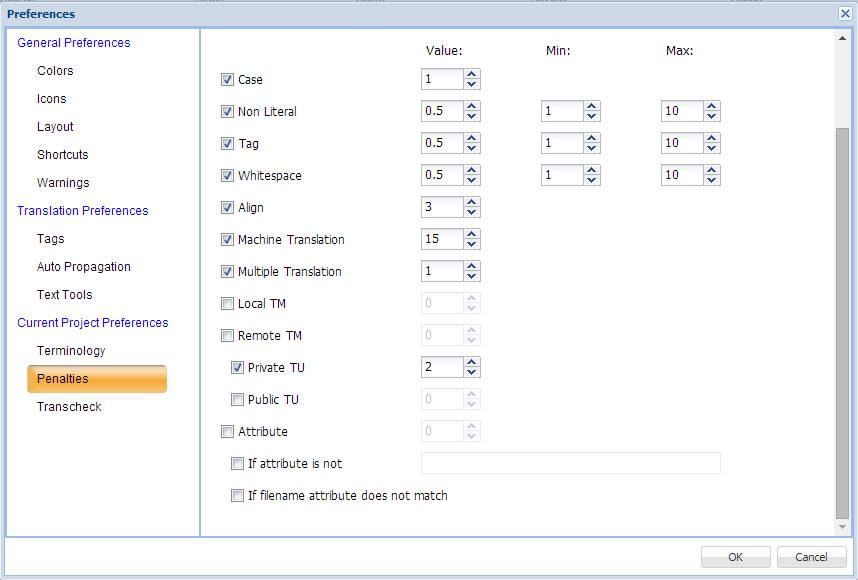Click down arrow on Tag Min spinner
858x580 pixels.
click(591, 148)
